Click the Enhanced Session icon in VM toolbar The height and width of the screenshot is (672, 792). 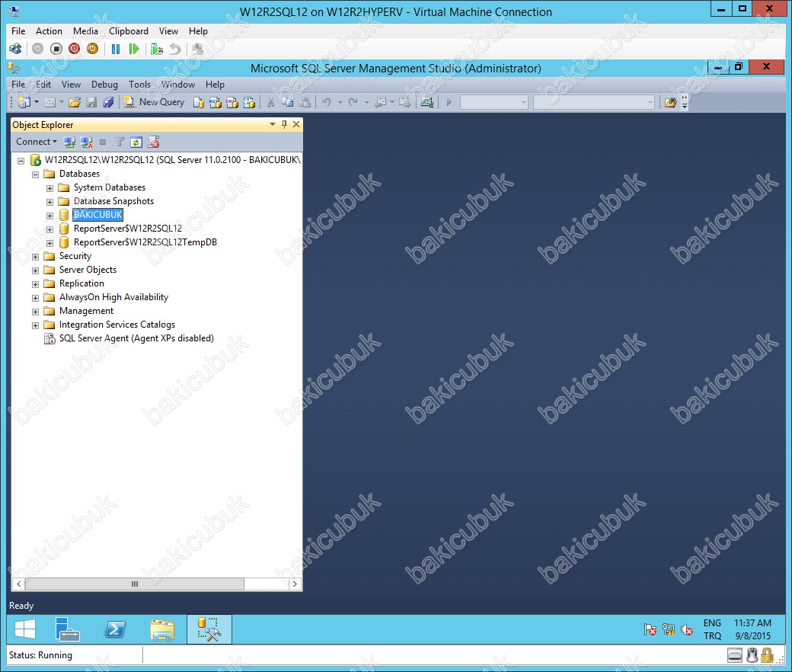click(198, 49)
